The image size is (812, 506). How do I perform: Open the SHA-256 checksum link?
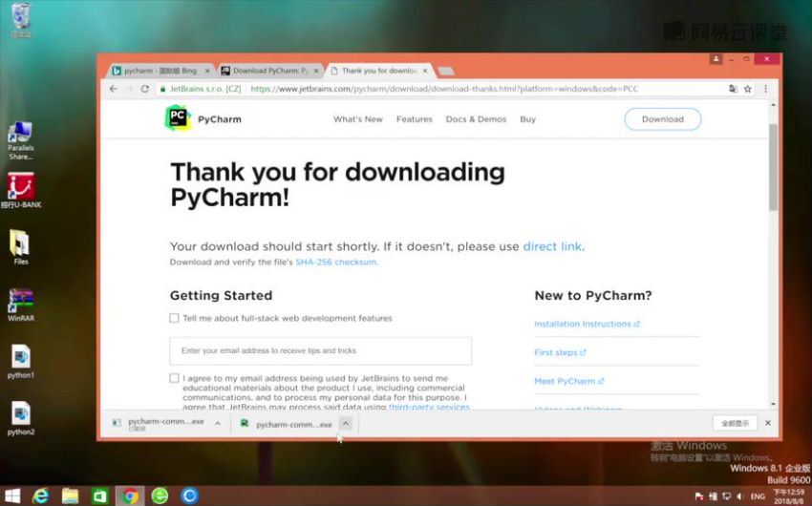(x=336, y=262)
